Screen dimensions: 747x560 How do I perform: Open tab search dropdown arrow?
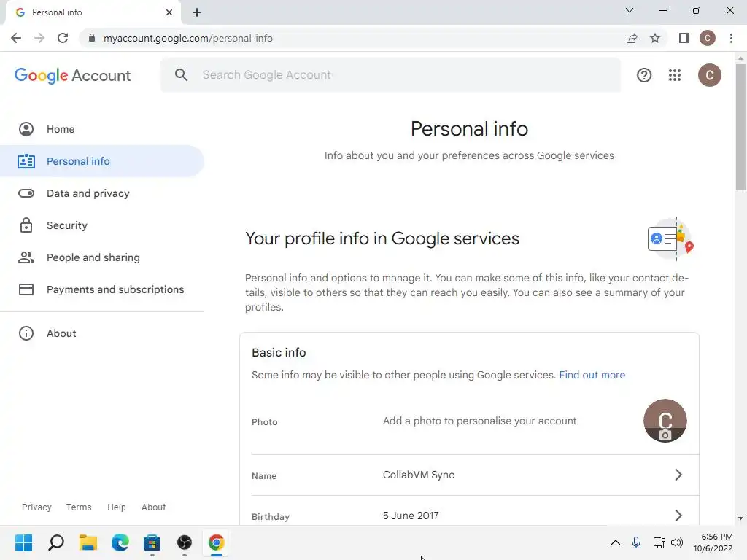[630, 10]
